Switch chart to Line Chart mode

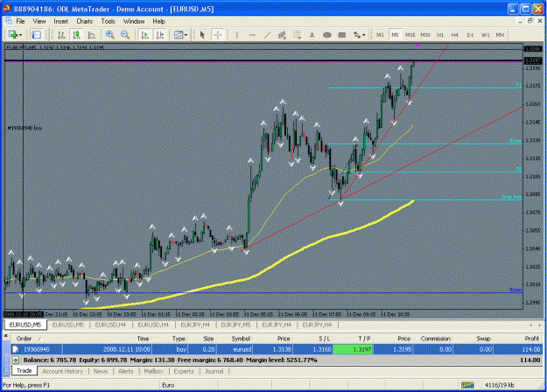point(91,35)
